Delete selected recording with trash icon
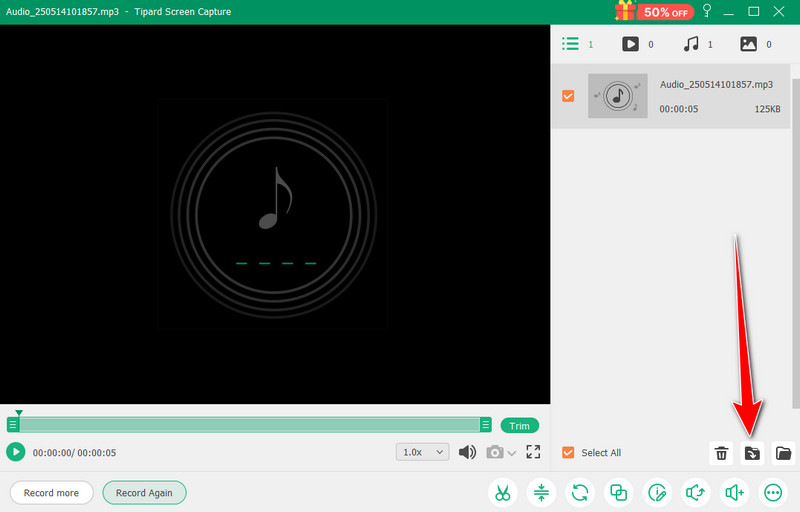 [x=721, y=453]
